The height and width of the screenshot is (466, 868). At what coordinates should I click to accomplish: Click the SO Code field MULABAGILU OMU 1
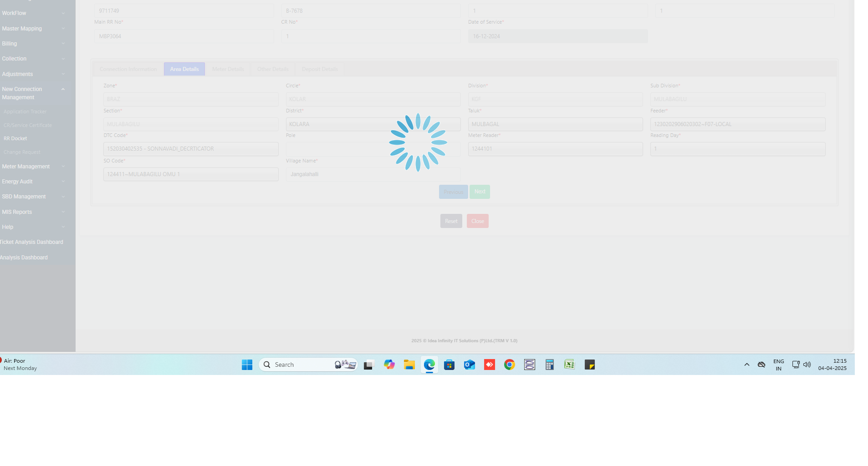tap(191, 174)
